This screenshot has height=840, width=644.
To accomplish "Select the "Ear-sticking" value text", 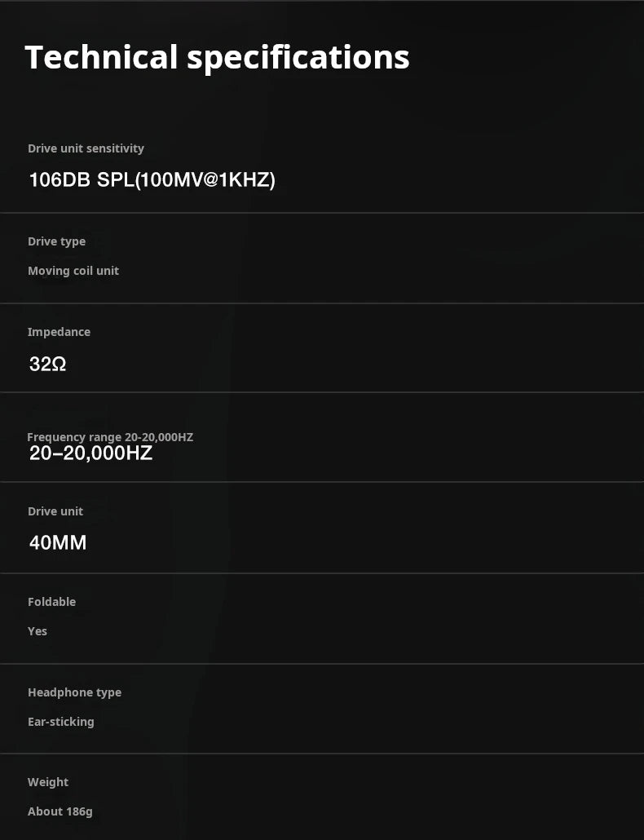I will pyautogui.click(x=61, y=722).
